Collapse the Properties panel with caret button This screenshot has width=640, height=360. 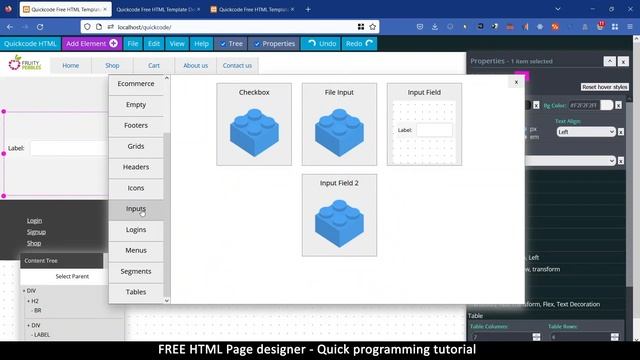pos(609,61)
